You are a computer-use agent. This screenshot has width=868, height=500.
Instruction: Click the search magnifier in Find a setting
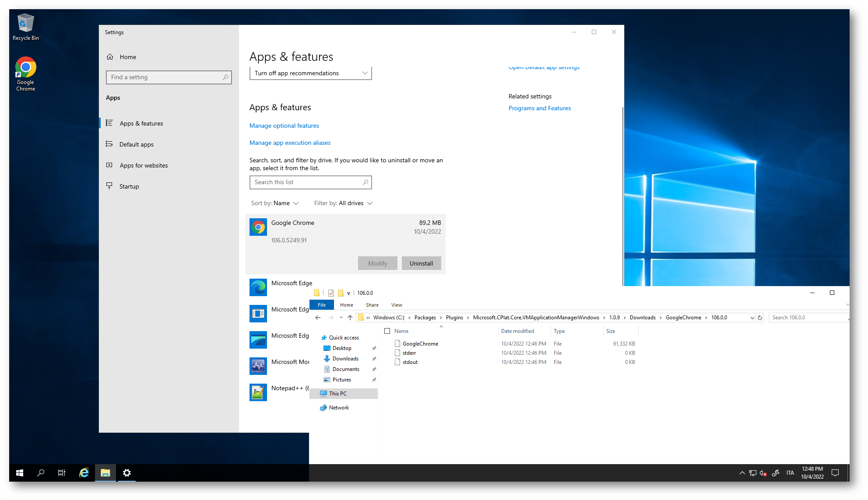pos(225,77)
